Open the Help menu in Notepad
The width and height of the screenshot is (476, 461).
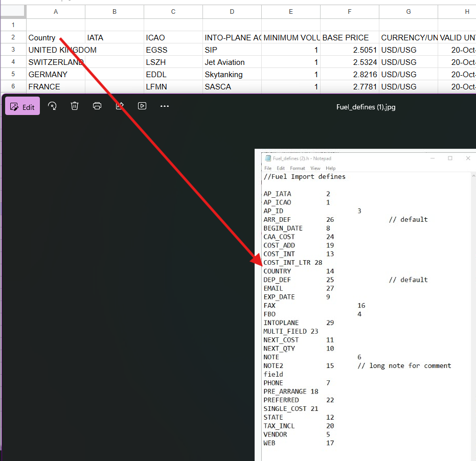tap(331, 168)
